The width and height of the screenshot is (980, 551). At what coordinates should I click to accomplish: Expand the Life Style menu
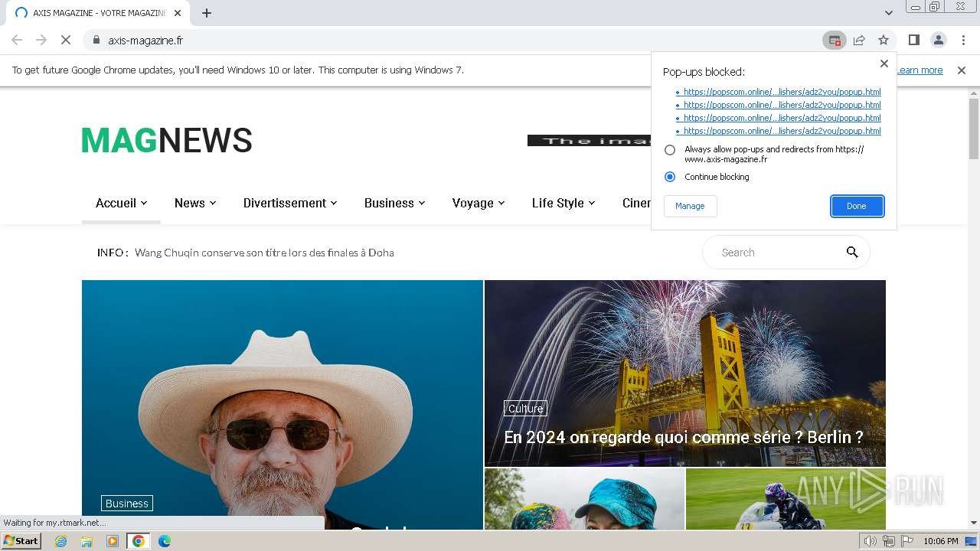coord(563,203)
